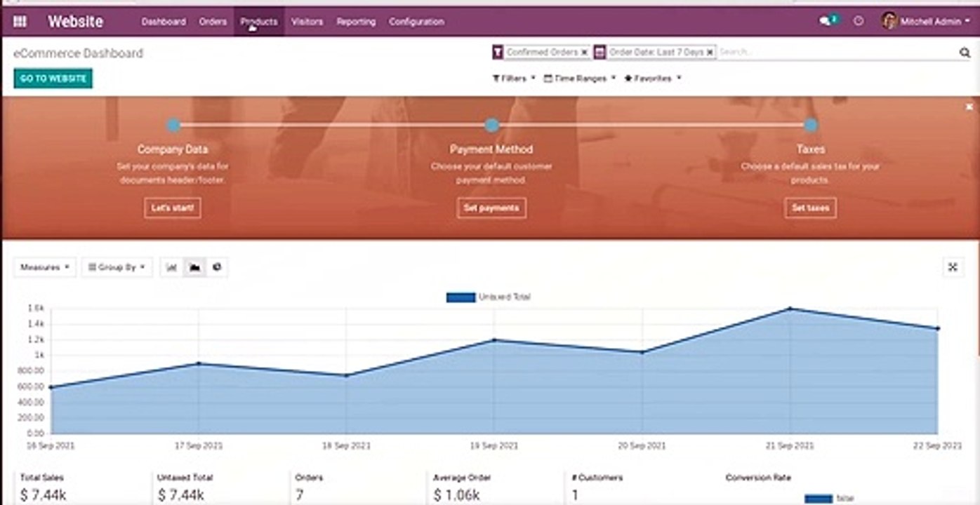Open the Reporting menu
980x505 pixels.
click(356, 22)
